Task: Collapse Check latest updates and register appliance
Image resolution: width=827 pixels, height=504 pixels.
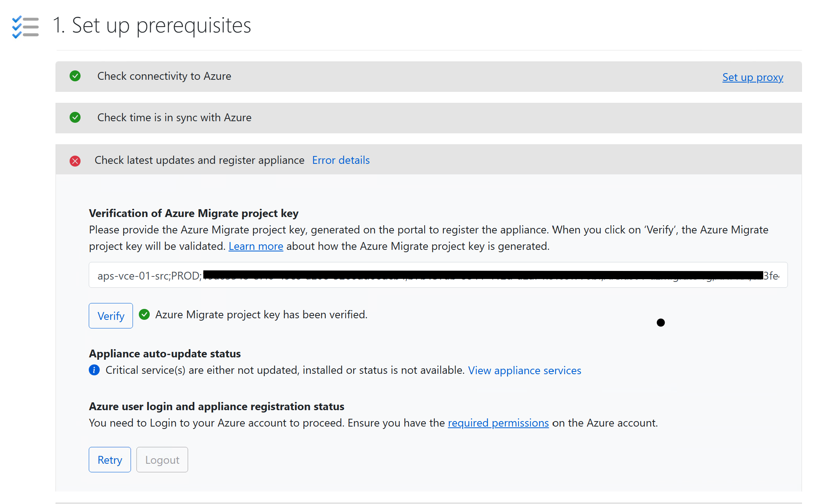Action: pos(199,160)
